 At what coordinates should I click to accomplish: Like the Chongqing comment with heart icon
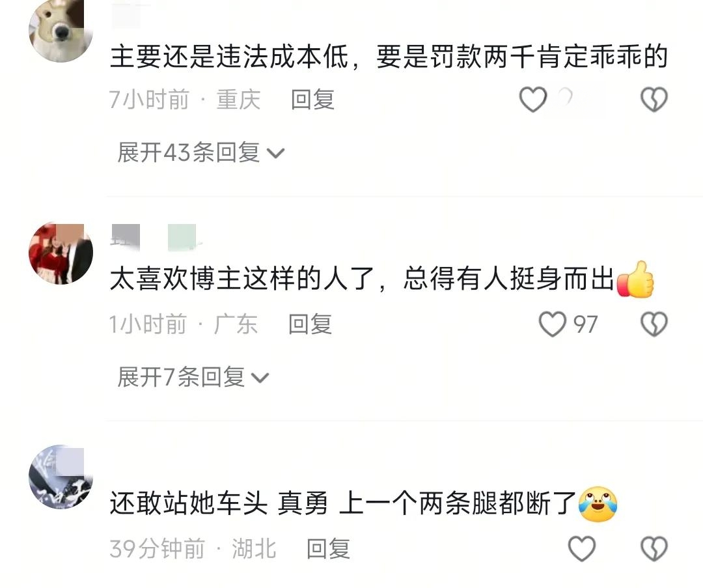[x=532, y=99]
